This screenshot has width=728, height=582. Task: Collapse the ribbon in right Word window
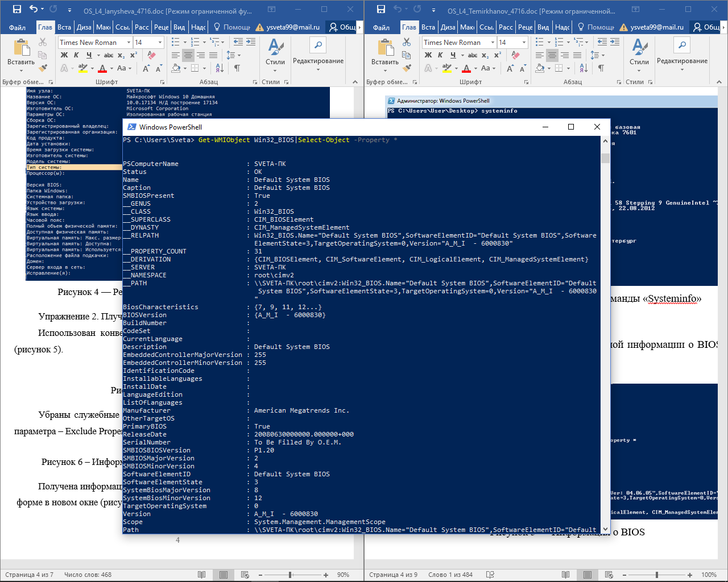(x=719, y=82)
